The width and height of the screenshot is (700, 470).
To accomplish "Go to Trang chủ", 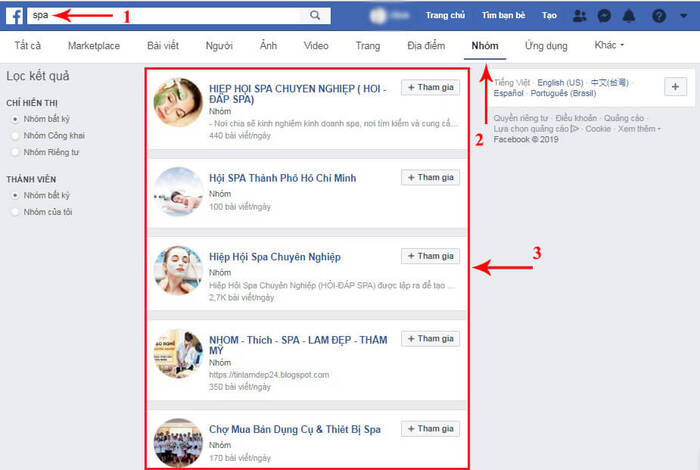I will tap(445, 15).
